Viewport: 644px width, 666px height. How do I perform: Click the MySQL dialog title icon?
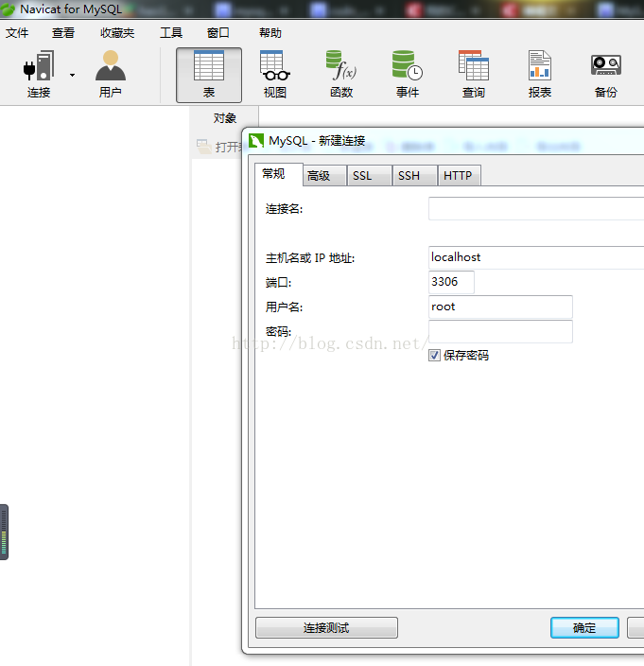pyautogui.click(x=256, y=141)
